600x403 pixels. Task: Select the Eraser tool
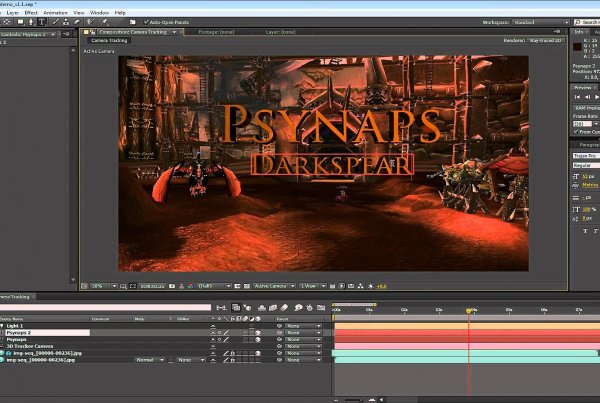point(77,22)
